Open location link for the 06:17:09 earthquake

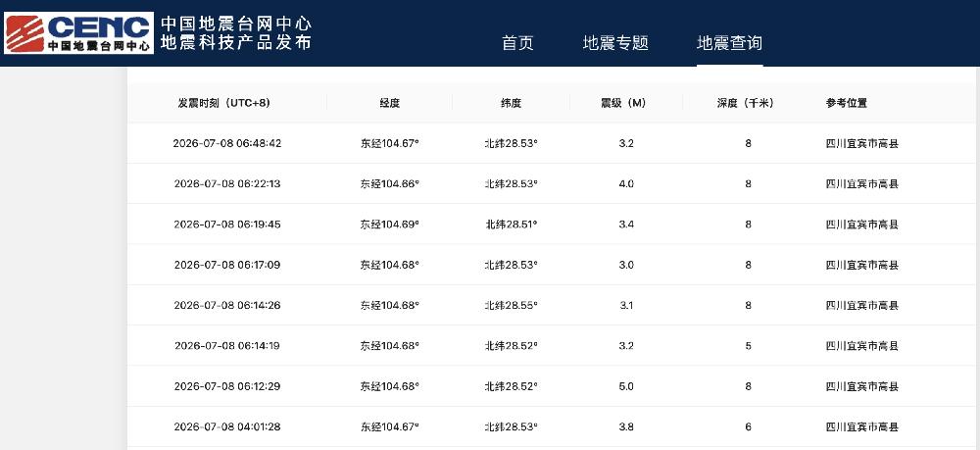[x=861, y=265]
